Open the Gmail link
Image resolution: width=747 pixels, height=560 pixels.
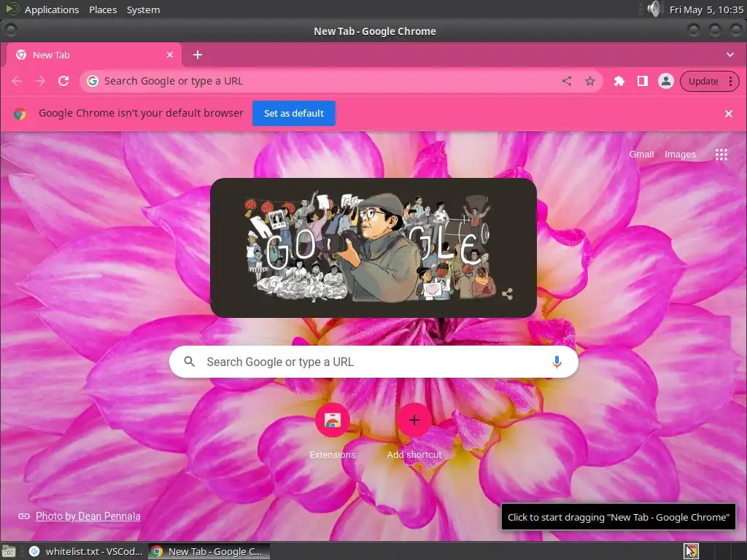(x=641, y=155)
